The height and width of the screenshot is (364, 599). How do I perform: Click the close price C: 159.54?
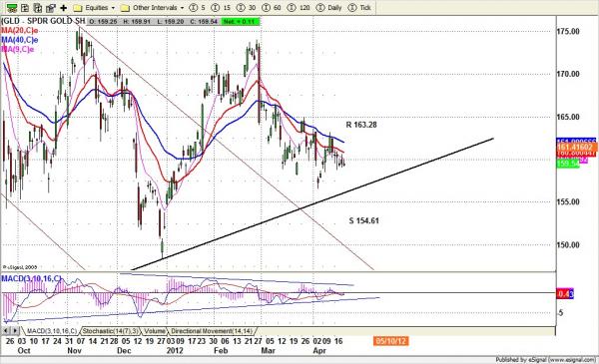[x=203, y=21]
